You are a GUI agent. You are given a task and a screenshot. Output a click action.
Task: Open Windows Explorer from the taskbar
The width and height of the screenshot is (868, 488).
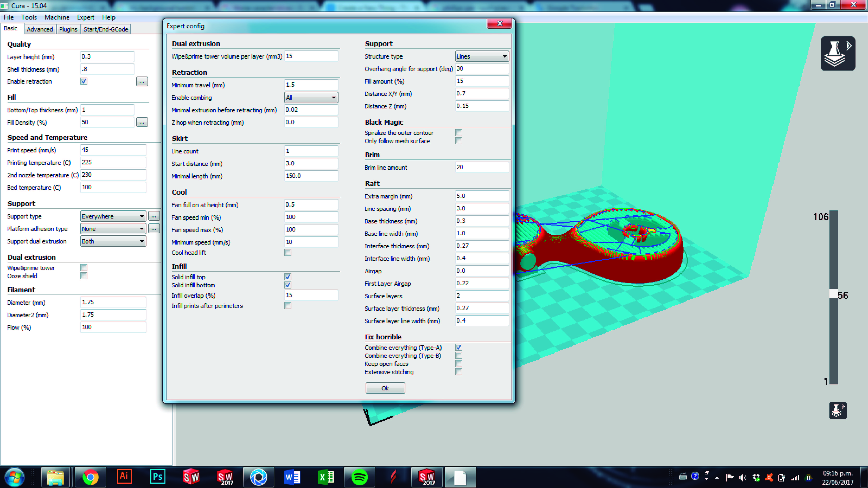pyautogui.click(x=56, y=477)
